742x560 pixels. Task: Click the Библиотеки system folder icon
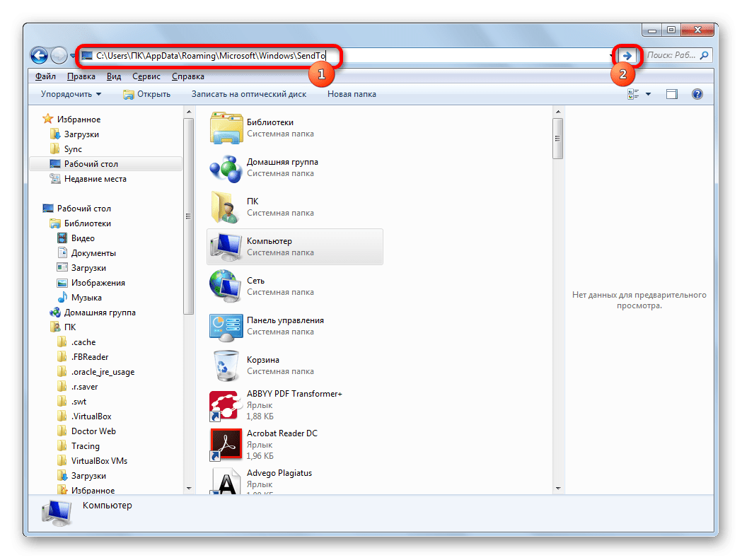click(226, 128)
